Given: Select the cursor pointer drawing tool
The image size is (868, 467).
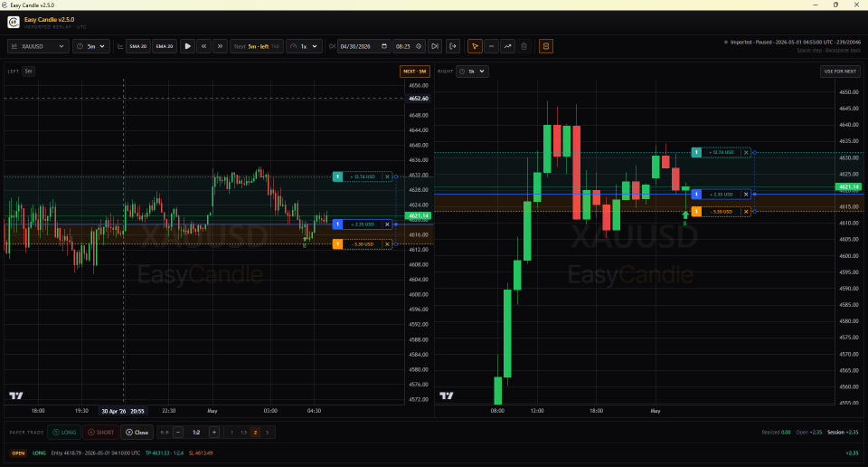Looking at the screenshot, I should click(x=475, y=46).
